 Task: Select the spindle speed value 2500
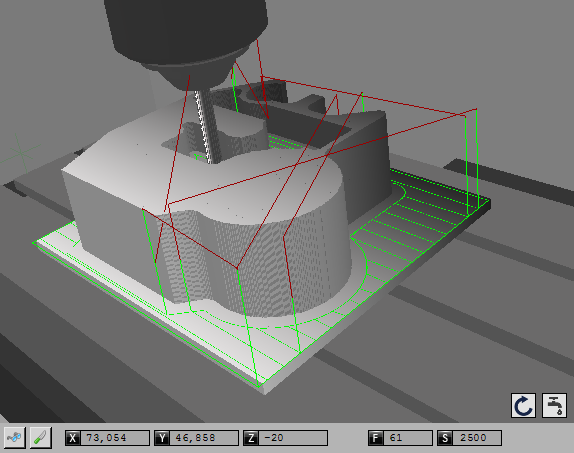point(477,438)
